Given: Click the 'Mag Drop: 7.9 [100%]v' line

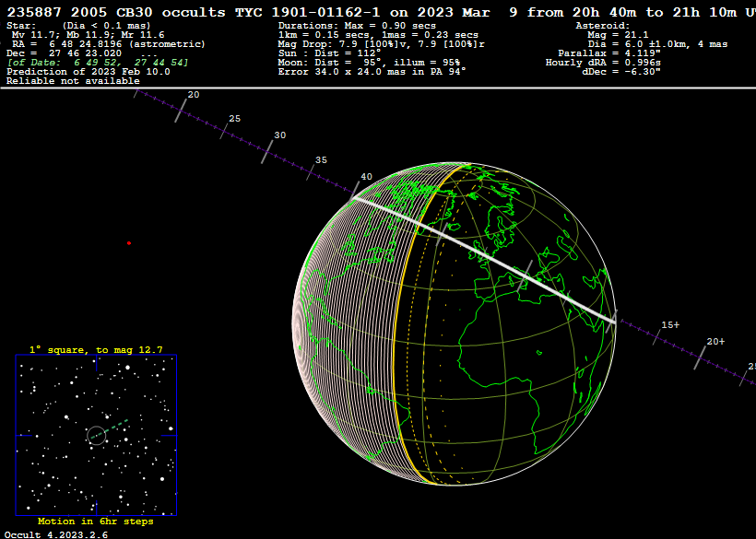Looking at the screenshot, I should coord(381,44).
